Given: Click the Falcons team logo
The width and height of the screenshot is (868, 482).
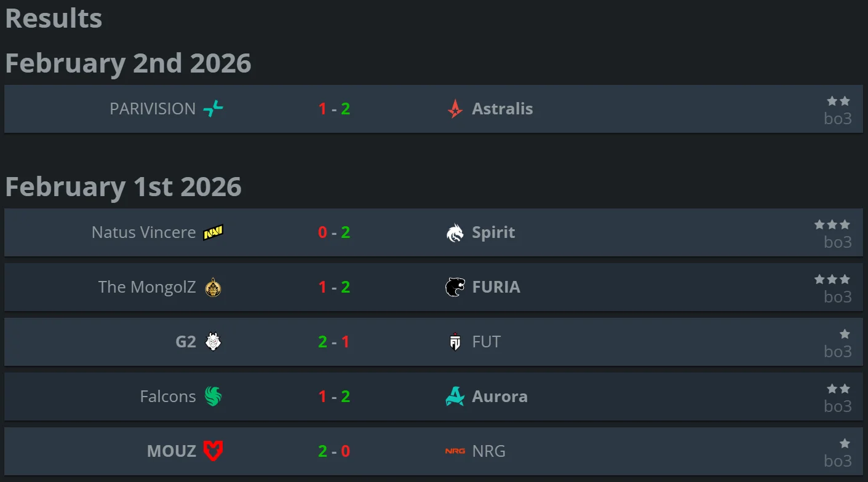Looking at the screenshot, I should [x=213, y=397].
